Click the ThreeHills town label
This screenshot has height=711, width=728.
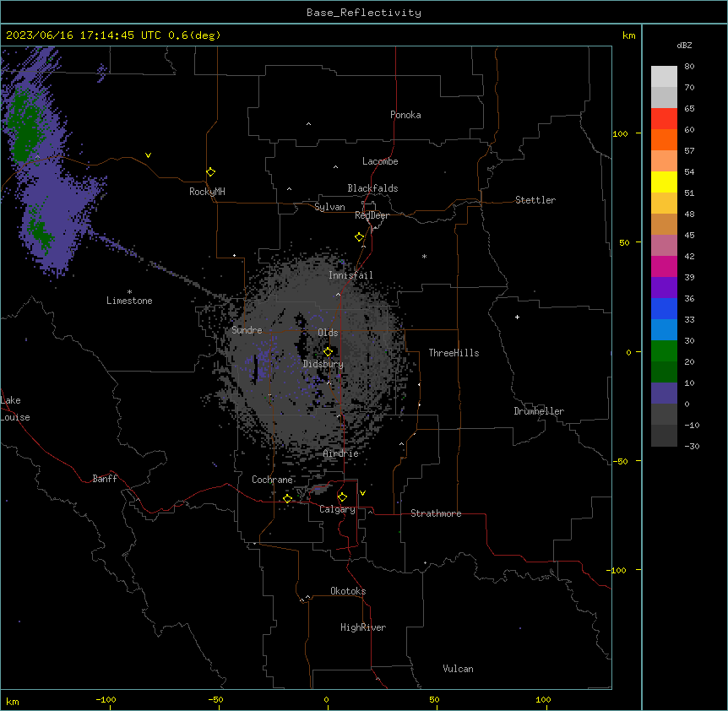454,353
